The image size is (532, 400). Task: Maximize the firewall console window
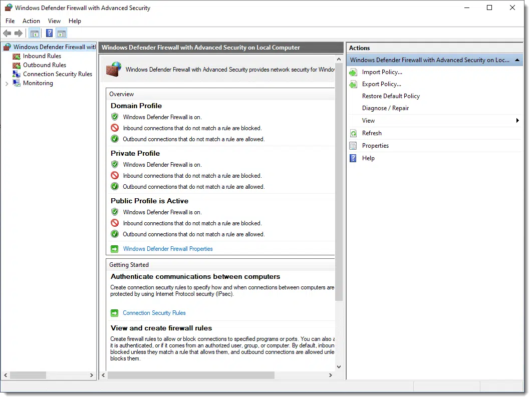[489, 8]
